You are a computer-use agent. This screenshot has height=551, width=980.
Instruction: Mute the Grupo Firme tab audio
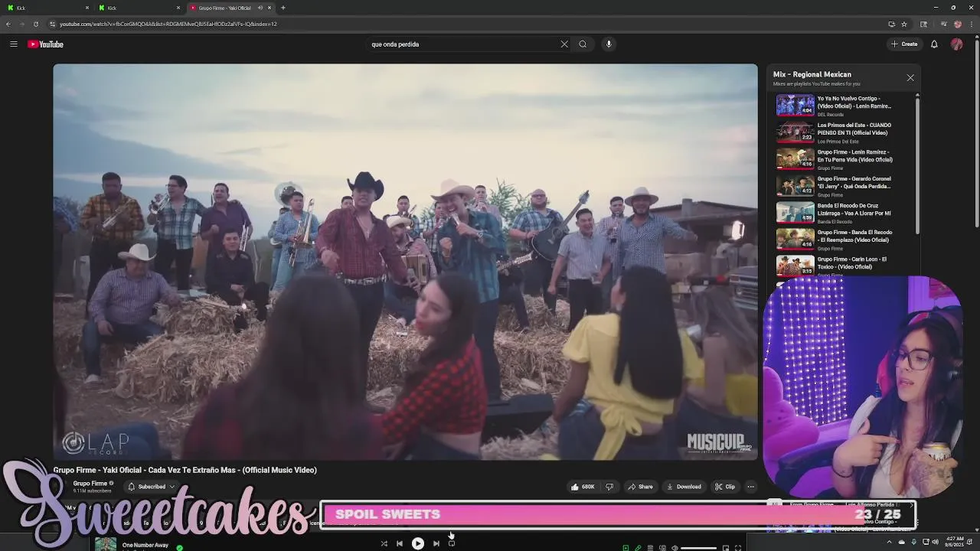tap(260, 8)
